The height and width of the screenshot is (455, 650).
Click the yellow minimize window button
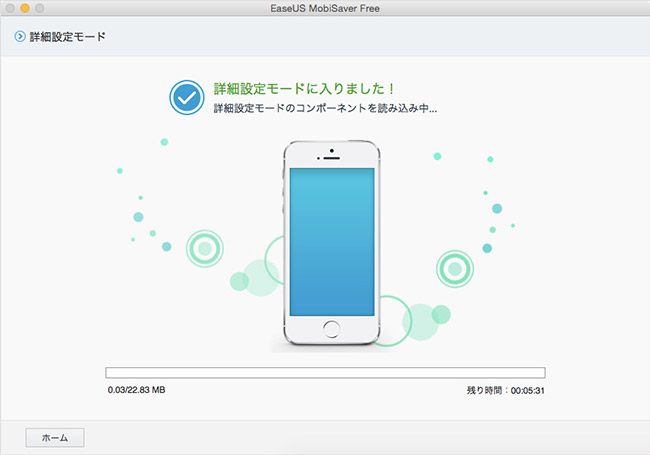point(25,8)
